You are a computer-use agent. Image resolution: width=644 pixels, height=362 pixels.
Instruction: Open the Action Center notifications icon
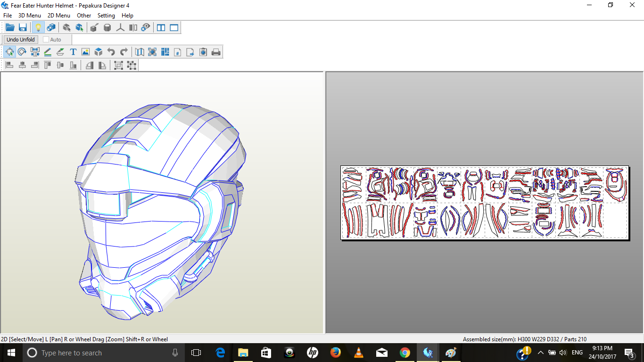point(629,353)
